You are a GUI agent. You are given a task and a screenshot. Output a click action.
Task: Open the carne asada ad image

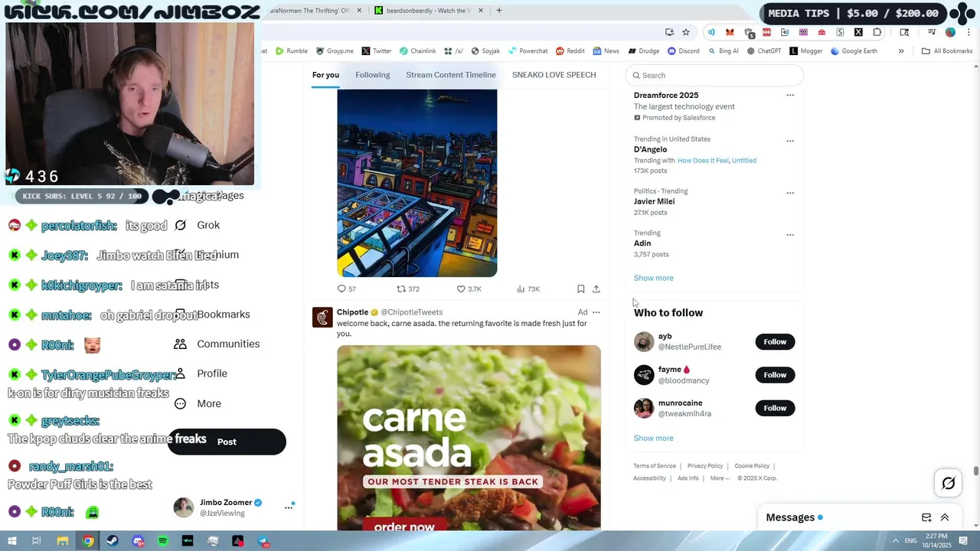coord(469,438)
